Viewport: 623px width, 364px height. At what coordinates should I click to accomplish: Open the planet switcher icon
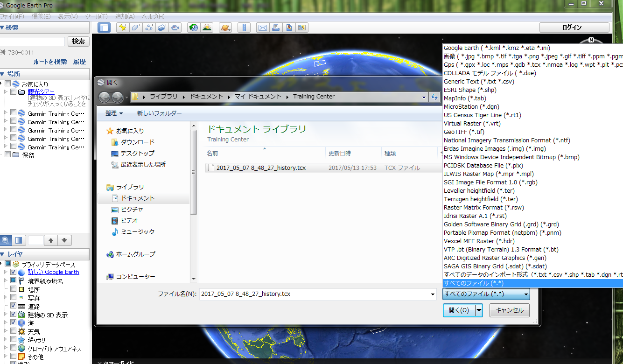click(x=225, y=28)
